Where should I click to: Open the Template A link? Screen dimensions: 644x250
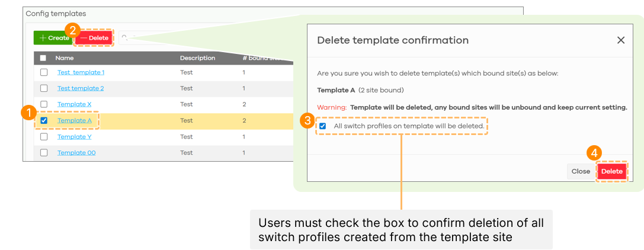tap(74, 120)
